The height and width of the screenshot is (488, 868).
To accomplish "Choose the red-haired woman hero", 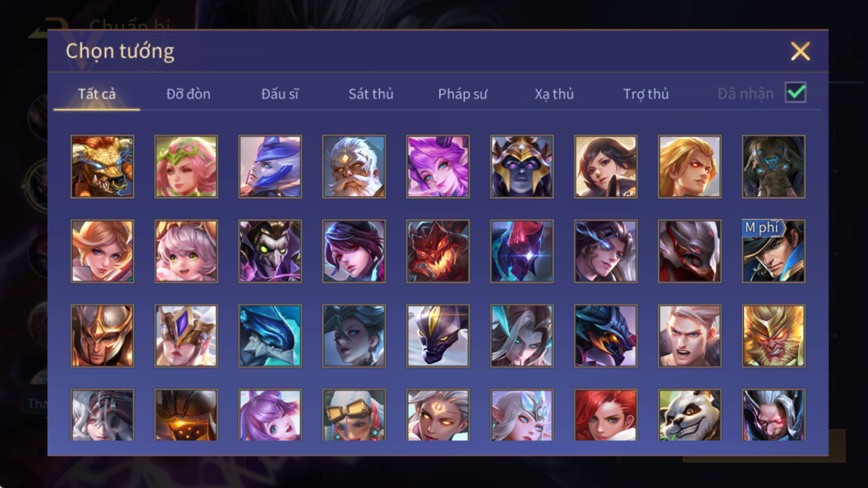I will (x=606, y=415).
